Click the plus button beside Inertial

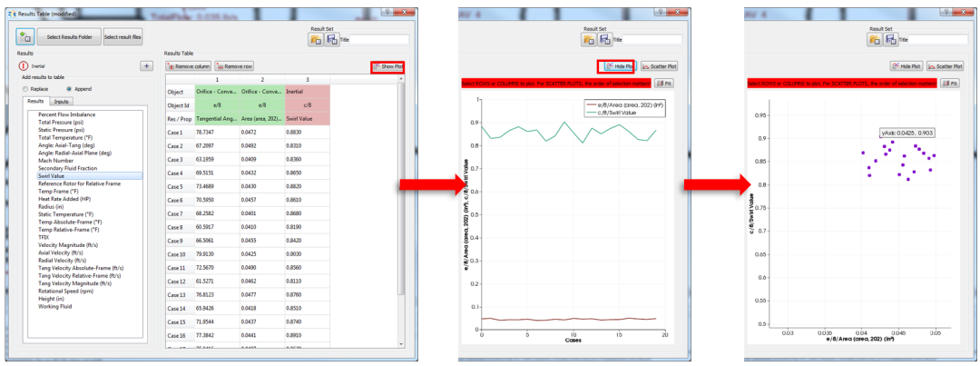pos(146,65)
